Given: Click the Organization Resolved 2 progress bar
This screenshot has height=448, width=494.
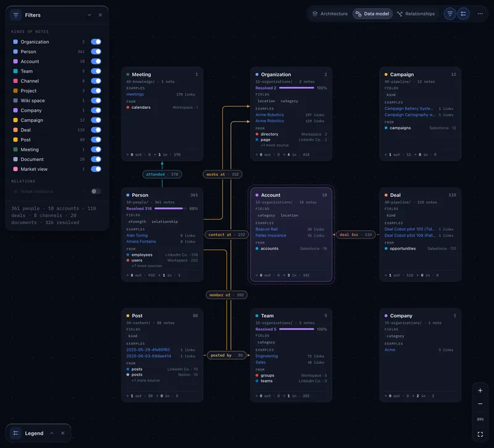Looking at the screenshot, I should [296, 88].
